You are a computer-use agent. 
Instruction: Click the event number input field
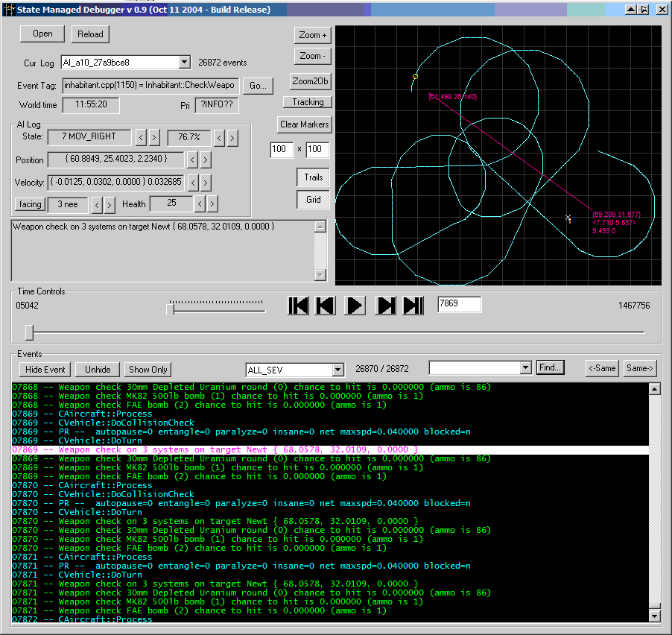(459, 304)
